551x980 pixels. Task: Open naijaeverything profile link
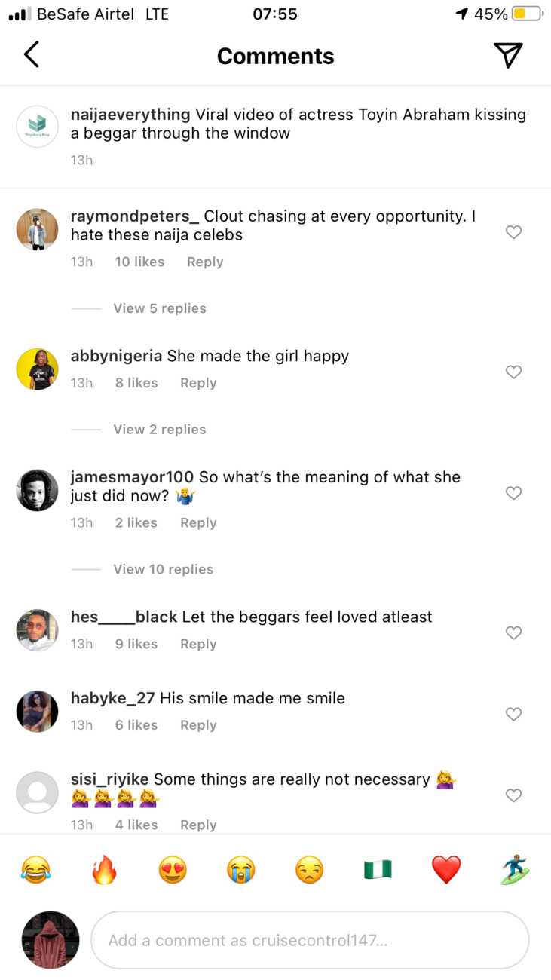pyautogui.click(x=130, y=115)
